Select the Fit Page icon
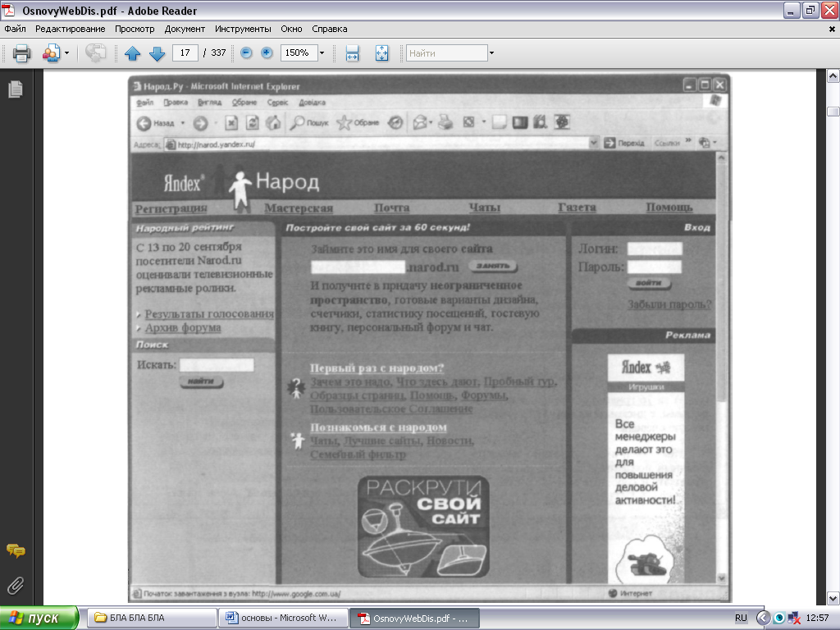 click(381, 53)
